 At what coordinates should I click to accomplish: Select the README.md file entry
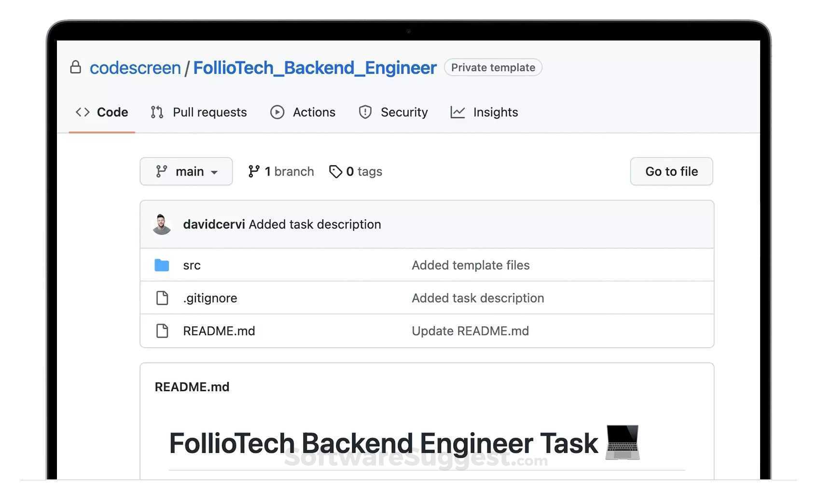pos(219,331)
